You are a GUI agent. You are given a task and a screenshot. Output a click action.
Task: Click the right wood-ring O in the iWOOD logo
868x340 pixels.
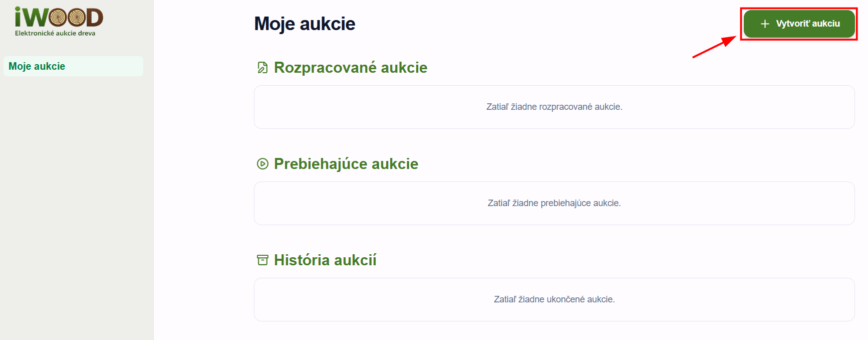(x=77, y=18)
